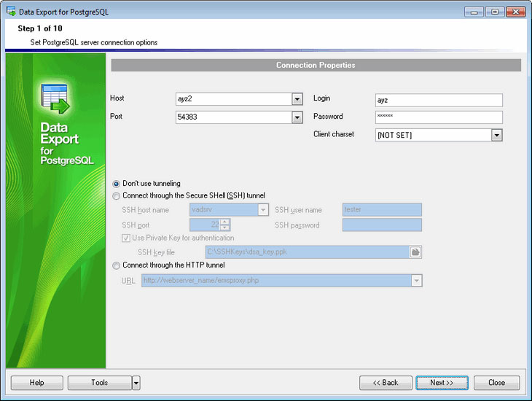Select the Don't use tunneling option
This screenshot has width=532, height=401.
tap(117, 184)
